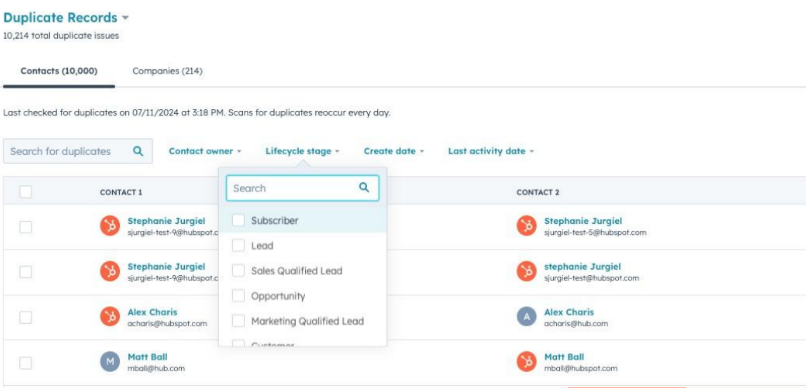Focus the Lifecycle stage Search field
Image resolution: width=806 pixels, height=388 pixels.
tap(303, 188)
